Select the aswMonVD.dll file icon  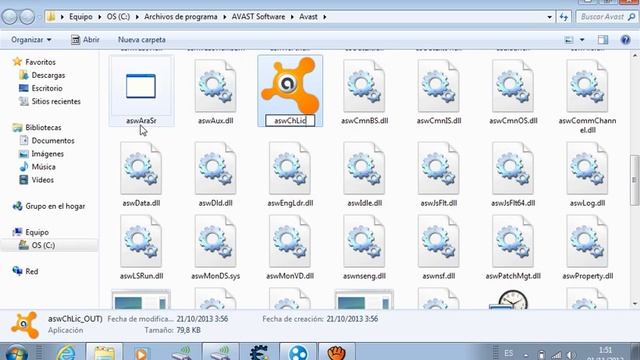[x=290, y=241]
